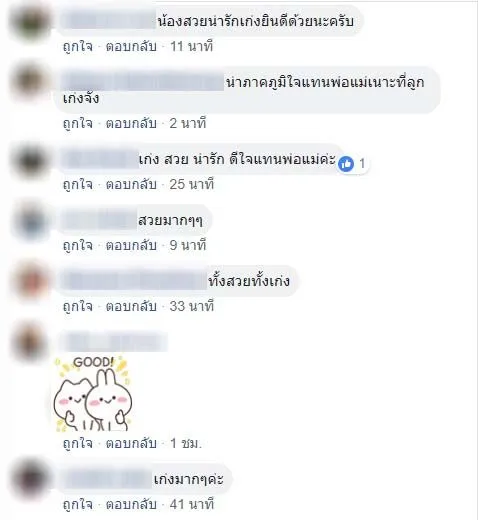Image resolution: width=478 pixels, height=520 pixels.
Task: Open the GOOD! cat and bunny sticker
Action: tap(93, 394)
